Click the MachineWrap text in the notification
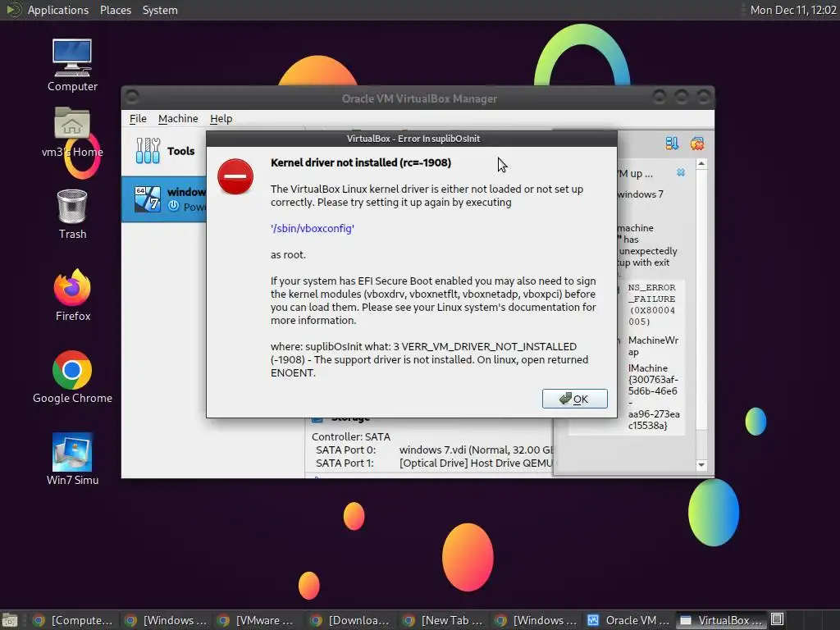The width and height of the screenshot is (840, 630). click(653, 346)
